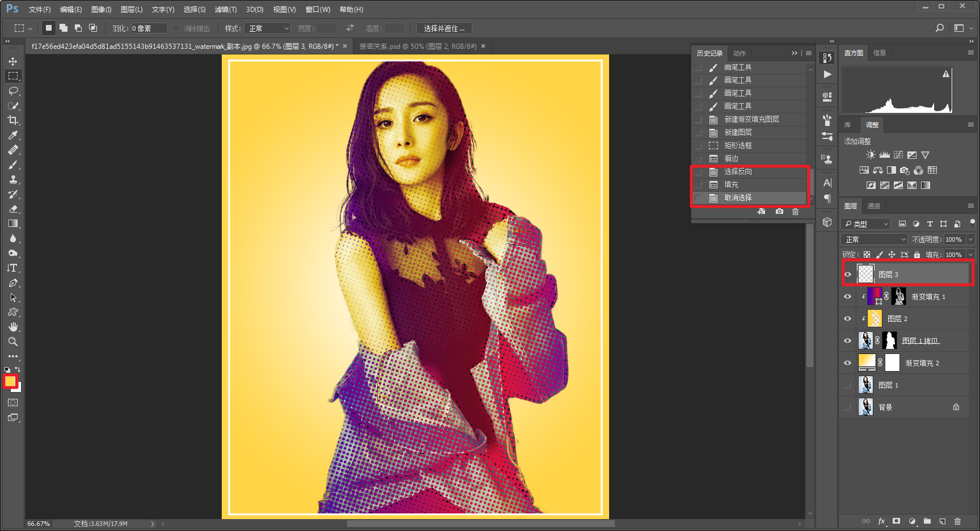Select the Lasso tool
The width and height of the screenshot is (980, 531).
pyautogui.click(x=13, y=91)
